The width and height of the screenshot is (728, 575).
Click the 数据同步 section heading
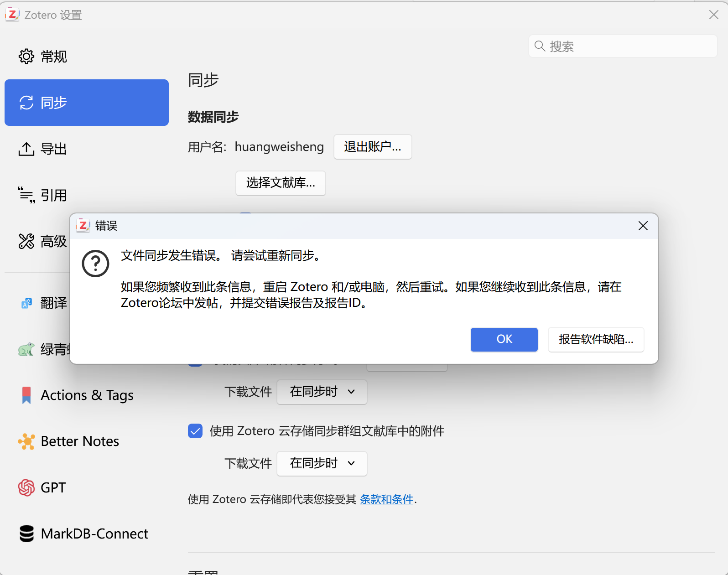click(x=213, y=117)
